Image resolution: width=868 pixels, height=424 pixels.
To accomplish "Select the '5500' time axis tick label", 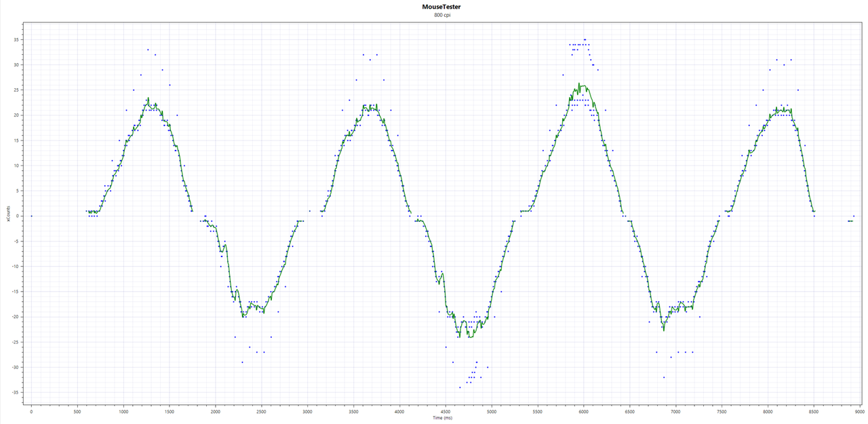I will point(538,411).
